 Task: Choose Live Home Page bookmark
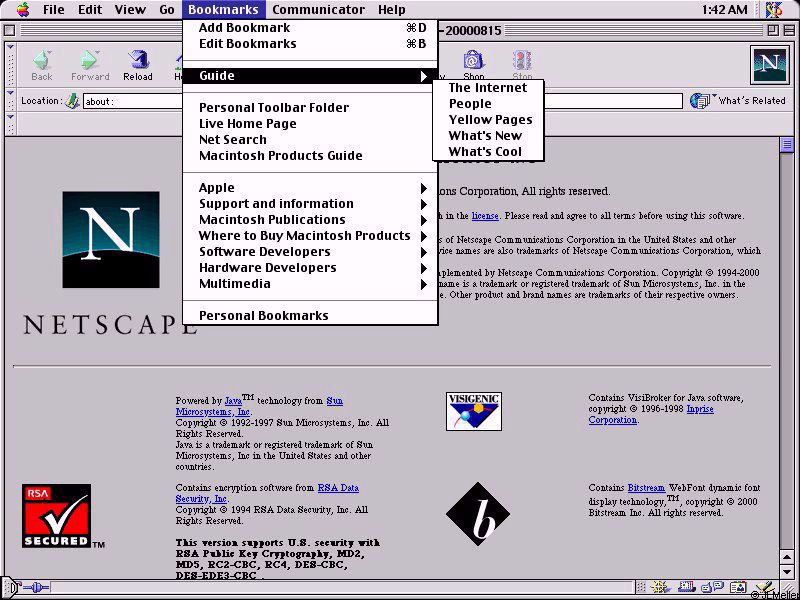click(310, 124)
